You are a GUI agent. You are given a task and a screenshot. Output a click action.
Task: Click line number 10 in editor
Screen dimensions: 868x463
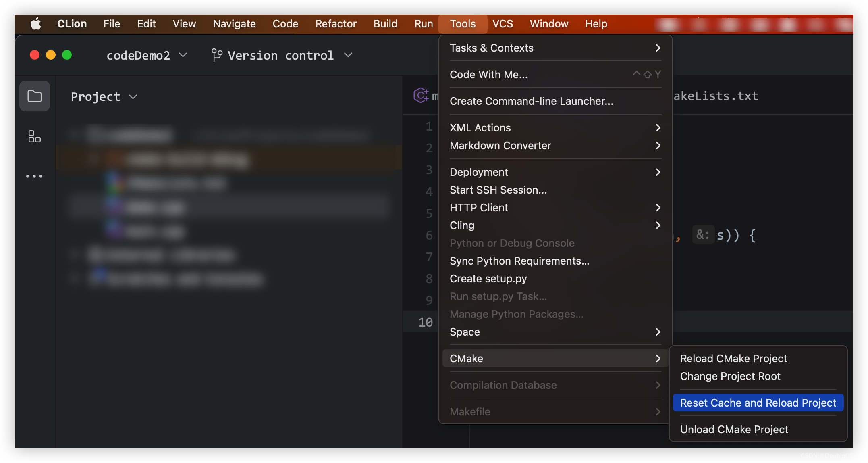(x=426, y=322)
